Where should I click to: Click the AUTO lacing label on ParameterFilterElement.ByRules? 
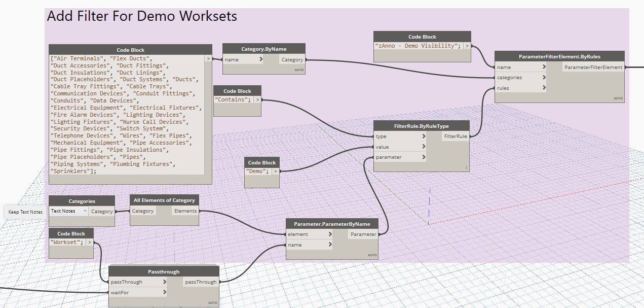pyautogui.click(x=618, y=98)
